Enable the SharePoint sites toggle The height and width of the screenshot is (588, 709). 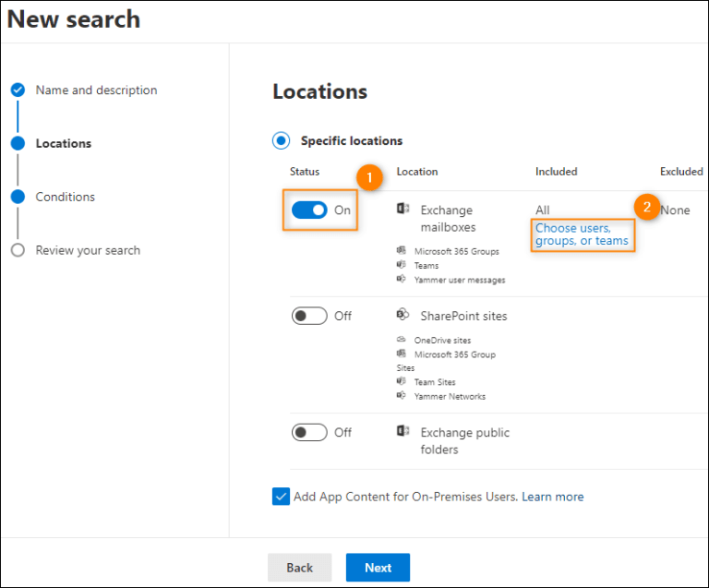click(309, 316)
